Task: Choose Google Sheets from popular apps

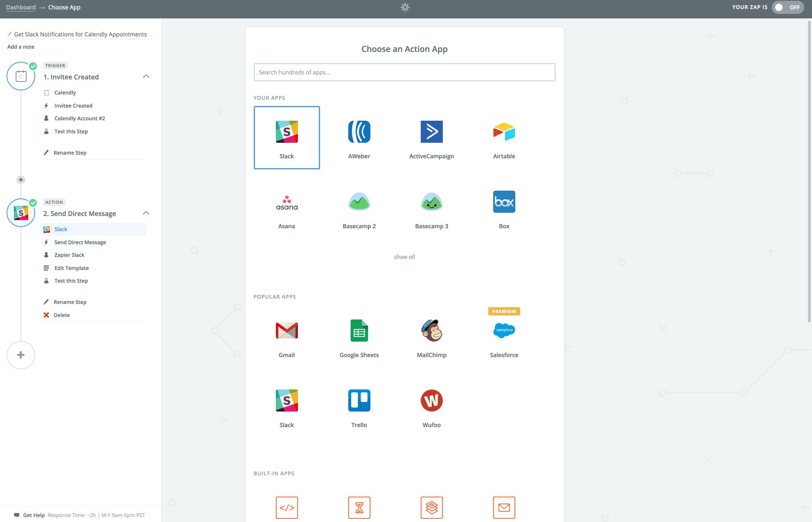Action: pos(359,331)
